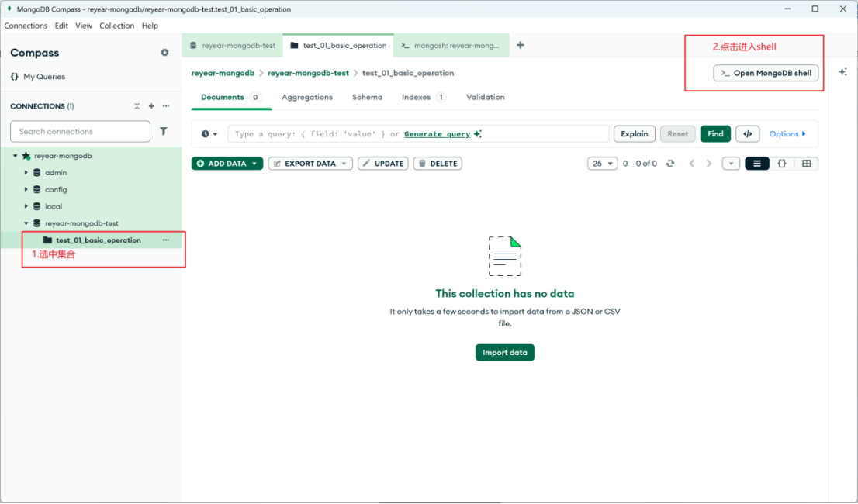Click the Generate query link

(x=438, y=134)
